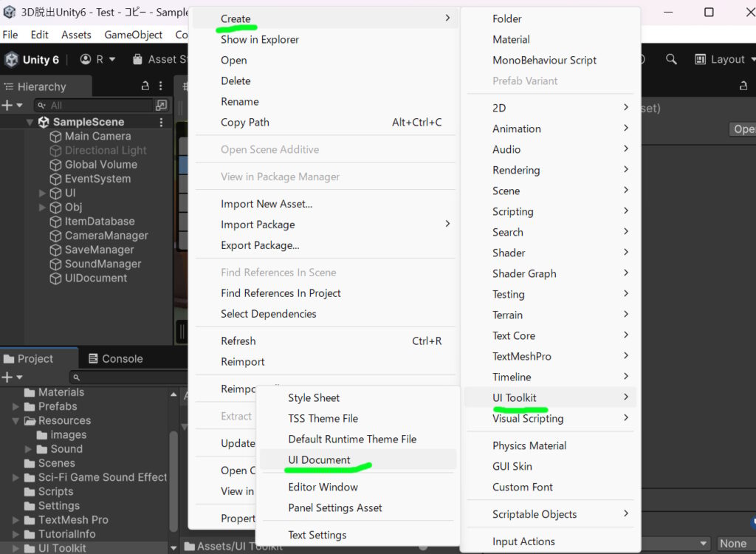
Task: Open the Edit menu
Action: (x=40, y=35)
